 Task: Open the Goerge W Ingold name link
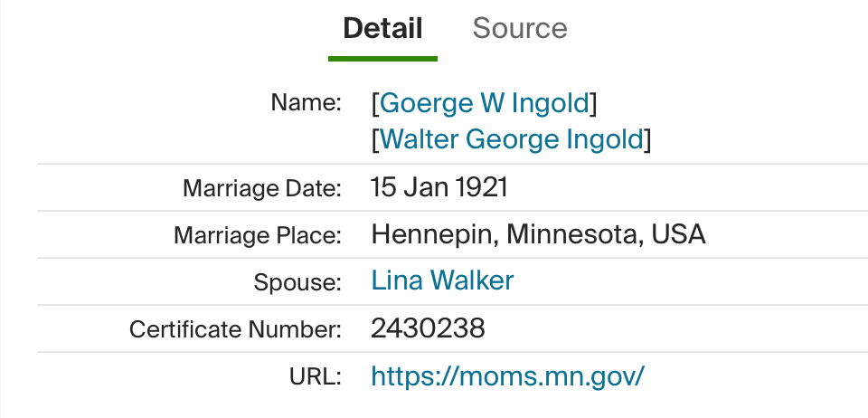point(485,103)
